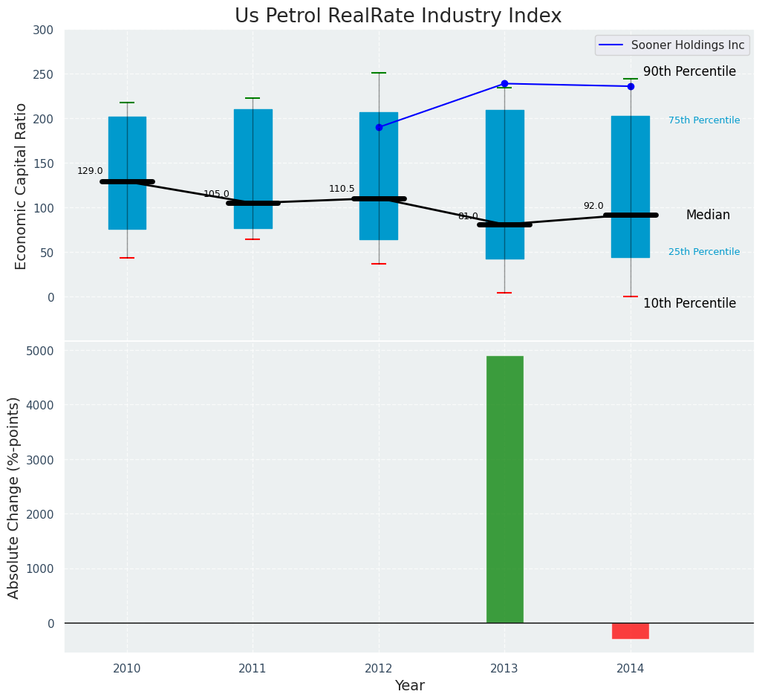Click the 92.0 median value label

[593, 206]
